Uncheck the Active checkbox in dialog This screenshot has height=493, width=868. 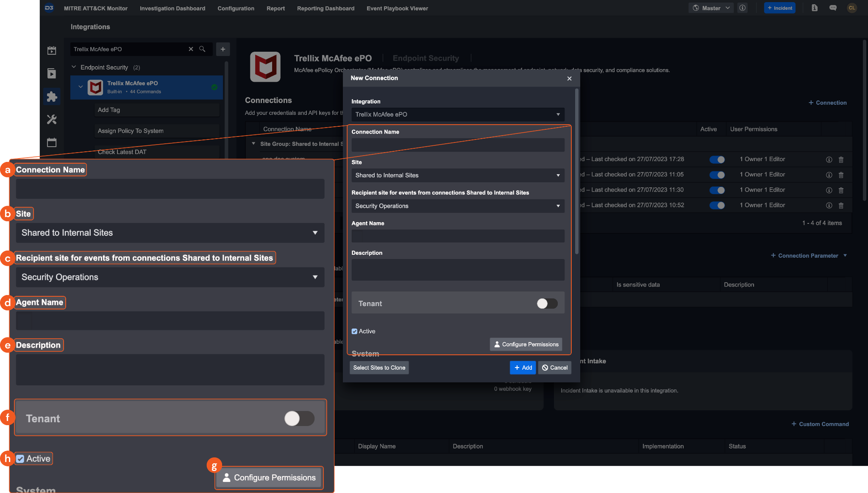[x=354, y=331]
